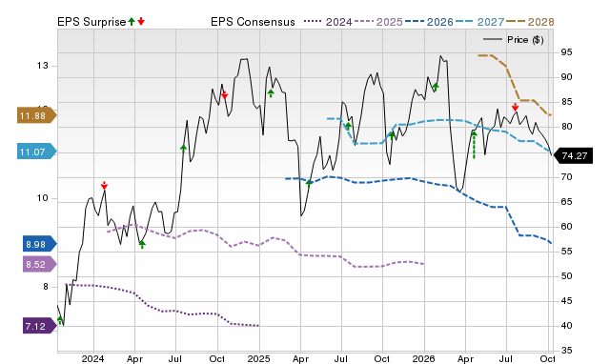Click the green up arrow in EPS Surprise legend
The width and height of the screenshot is (610, 364).
point(132,22)
